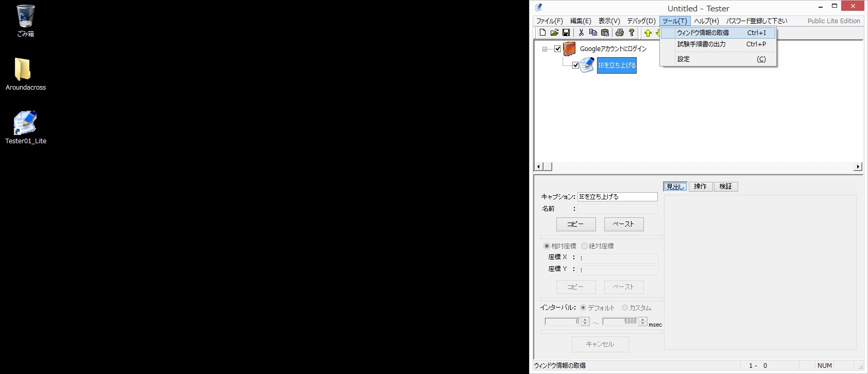Click the spinner on the interval minimum field
Screen dimensions: 868x374
[x=585, y=321]
